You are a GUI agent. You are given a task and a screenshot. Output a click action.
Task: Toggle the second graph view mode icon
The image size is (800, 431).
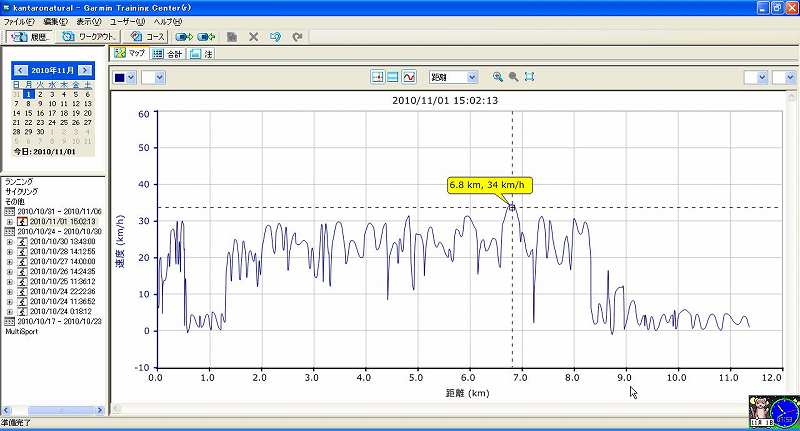393,77
